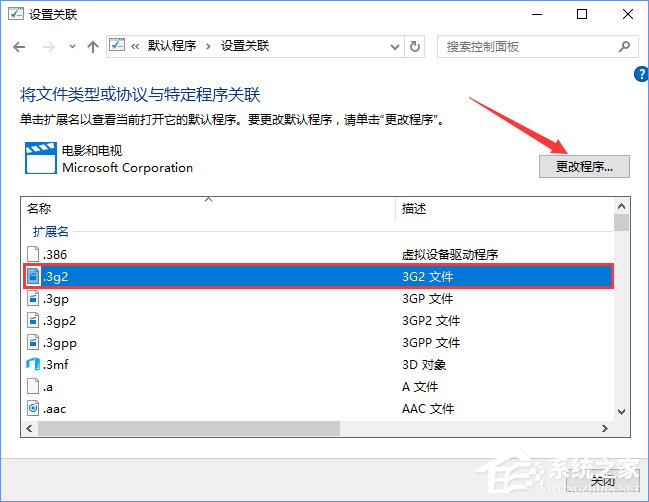The image size is (649, 502).
Task: Close the window with X
Action: point(628,14)
